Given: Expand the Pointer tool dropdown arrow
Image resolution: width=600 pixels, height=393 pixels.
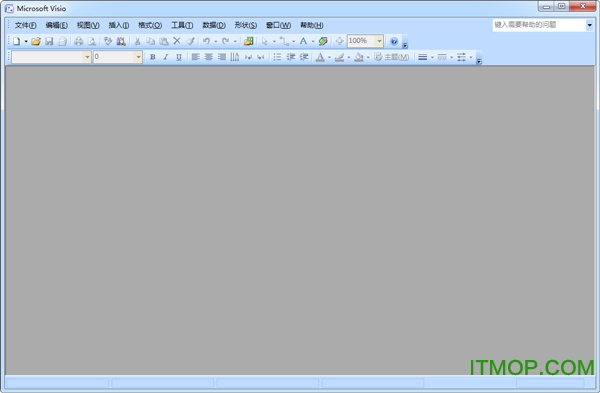Looking at the screenshot, I should click(x=274, y=41).
